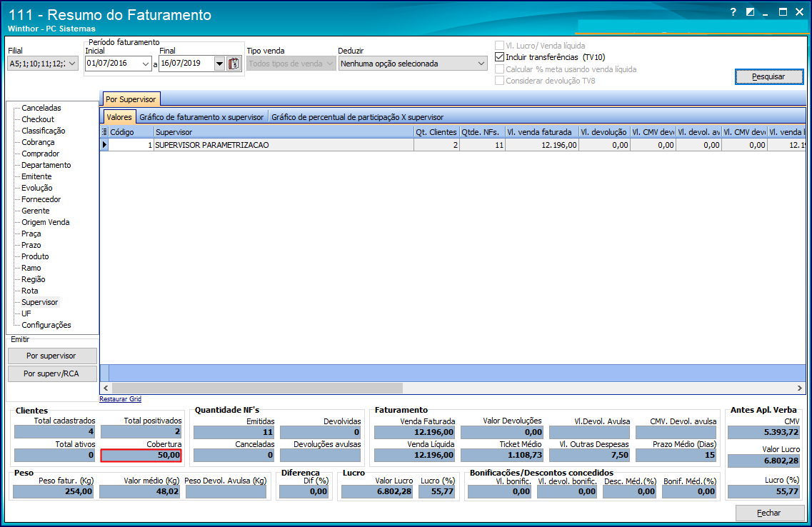
Task: Select Emitente in the tree
Action: coord(36,176)
